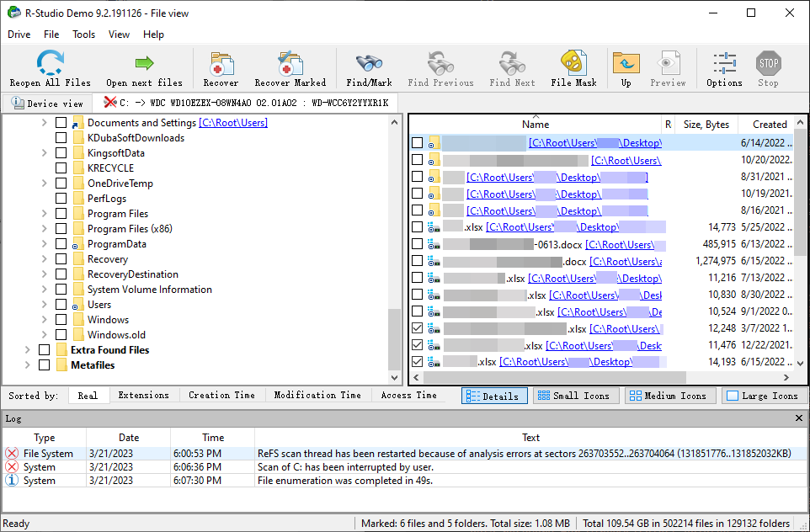
Task: Tick the checkbox for KDubaSoftDownloads folder
Action: point(61,138)
